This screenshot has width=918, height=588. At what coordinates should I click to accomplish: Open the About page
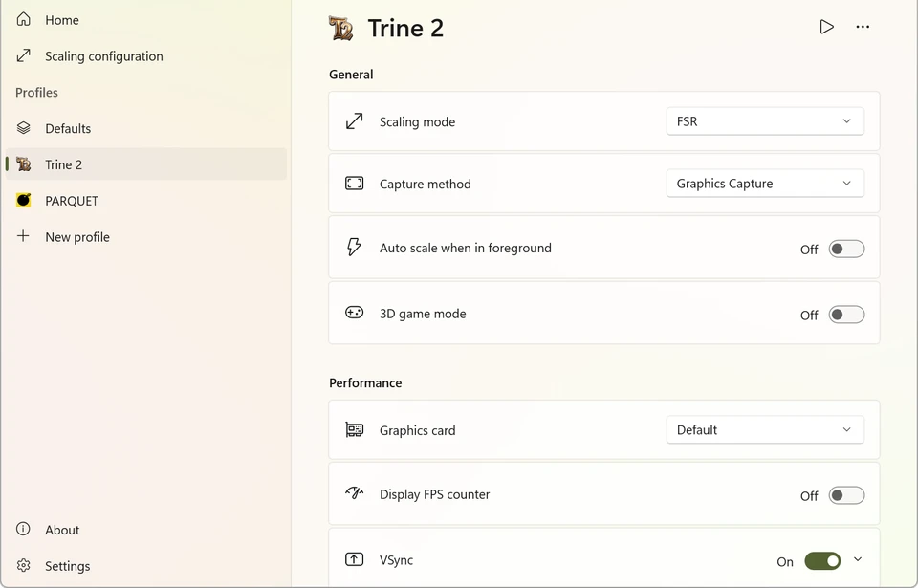point(62,530)
